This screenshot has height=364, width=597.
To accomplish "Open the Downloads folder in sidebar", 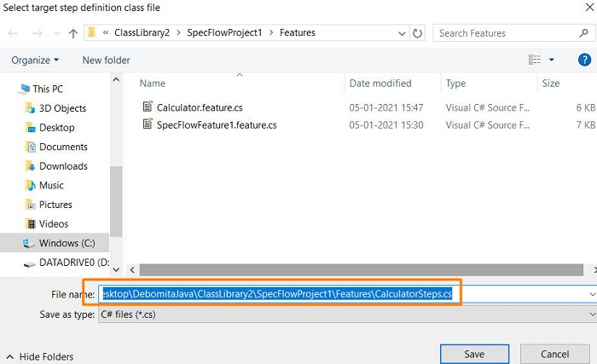I will point(63,166).
